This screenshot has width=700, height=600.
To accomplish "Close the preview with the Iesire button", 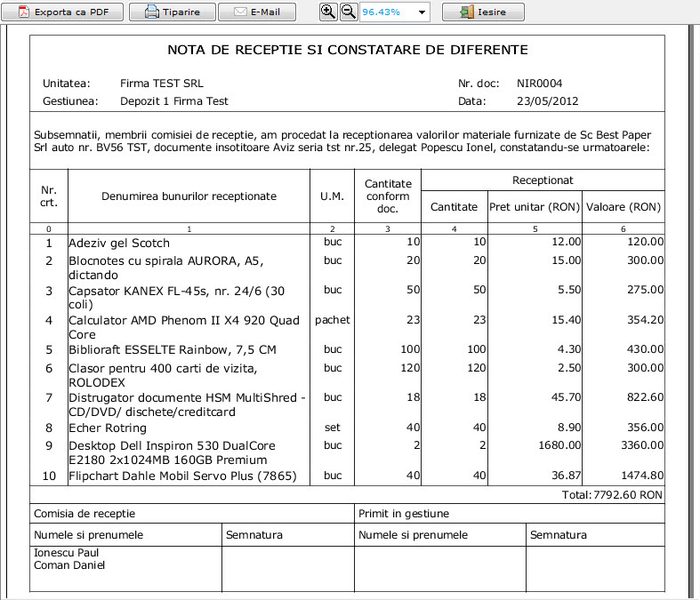I will pos(483,12).
